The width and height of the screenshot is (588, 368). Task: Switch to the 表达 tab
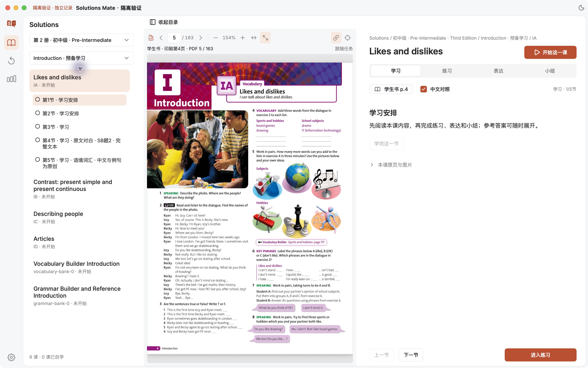pos(498,71)
